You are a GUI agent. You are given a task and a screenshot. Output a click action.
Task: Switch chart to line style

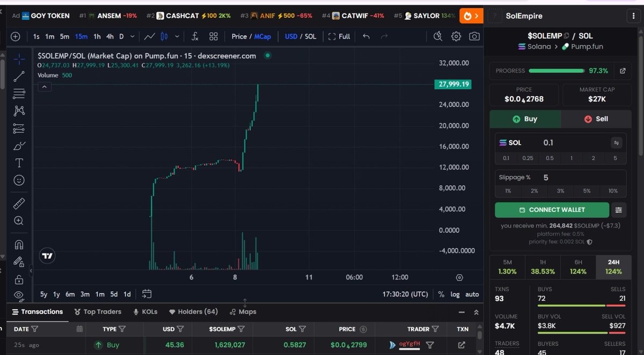point(150,36)
